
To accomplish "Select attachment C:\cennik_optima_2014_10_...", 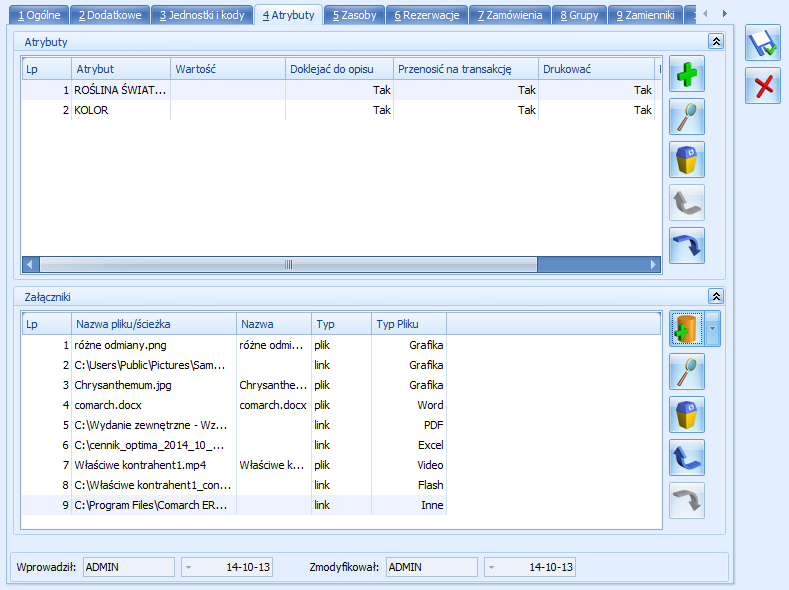I will 234,445.
